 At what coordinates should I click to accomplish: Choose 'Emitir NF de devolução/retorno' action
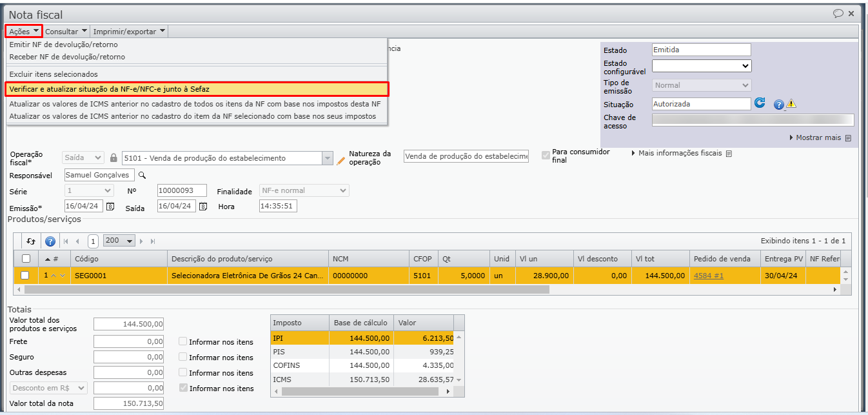(64, 45)
